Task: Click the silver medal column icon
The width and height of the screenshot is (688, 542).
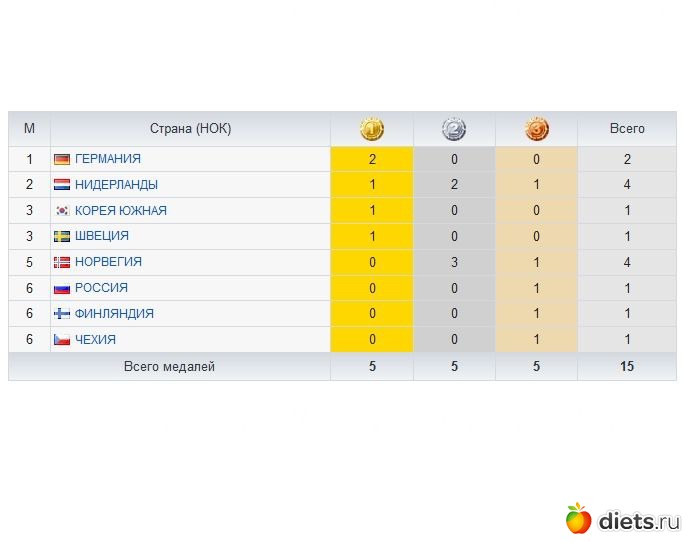Action: [x=454, y=129]
